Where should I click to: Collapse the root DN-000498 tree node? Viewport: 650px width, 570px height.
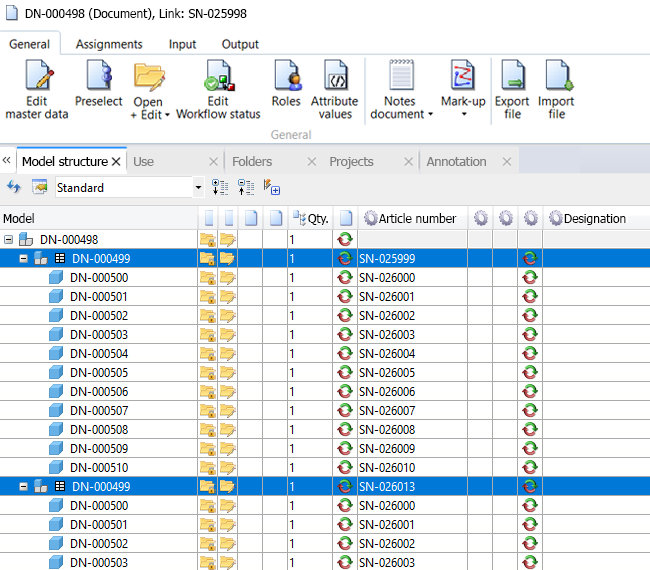pyautogui.click(x=9, y=240)
